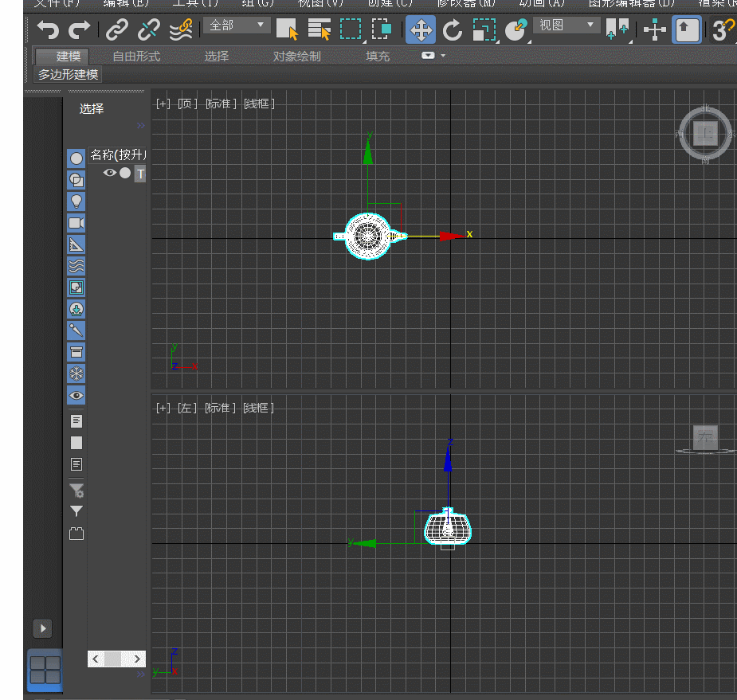Screen dimensions: 737x700
Task: Click the Display Containers box icon
Action: pos(76,352)
